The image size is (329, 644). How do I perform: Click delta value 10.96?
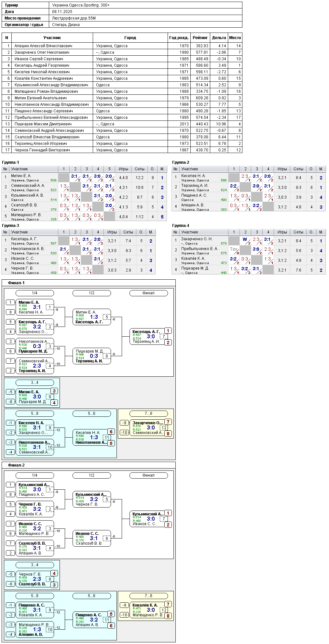(221, 124)
